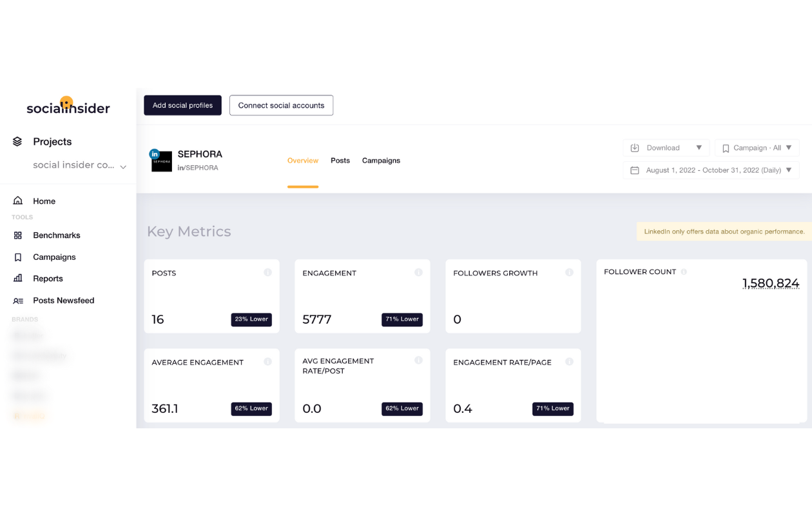The width and height of the screenshot is (812, 516).
Task: Click the in/SEPHORA handle text
Action: click(198, 168)
